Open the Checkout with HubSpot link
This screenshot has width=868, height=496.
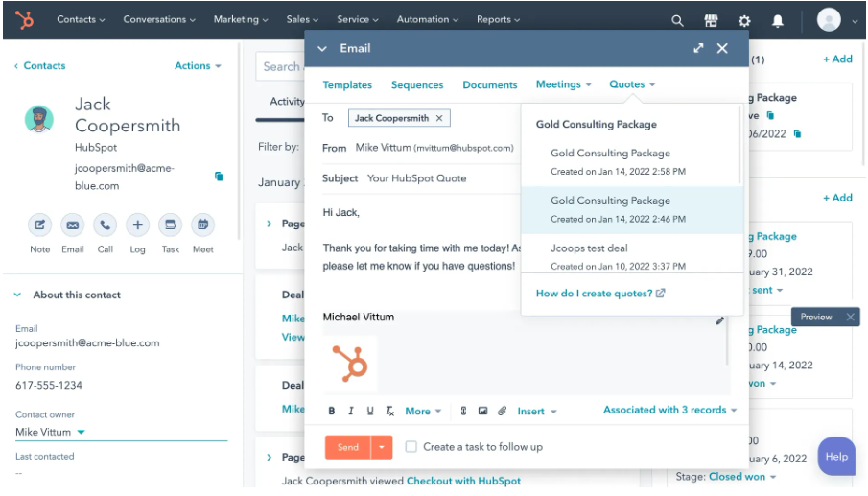point(463,481)
